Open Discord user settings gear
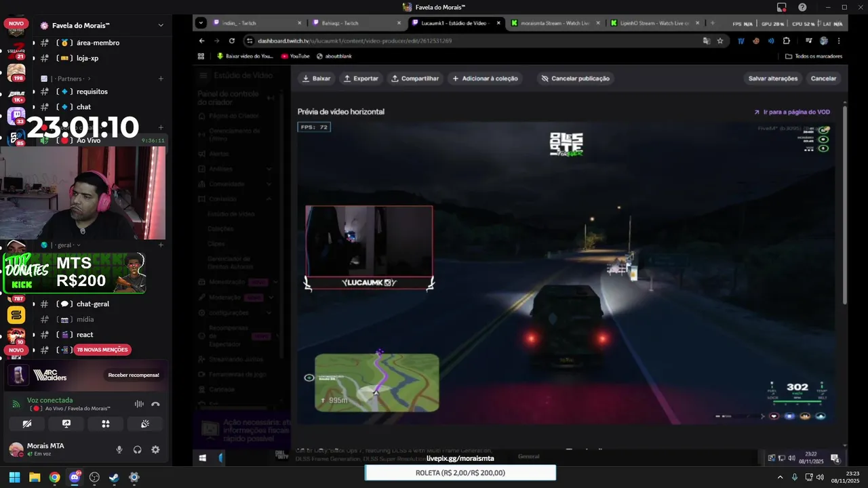868x488 pixels. coord(155,449)
